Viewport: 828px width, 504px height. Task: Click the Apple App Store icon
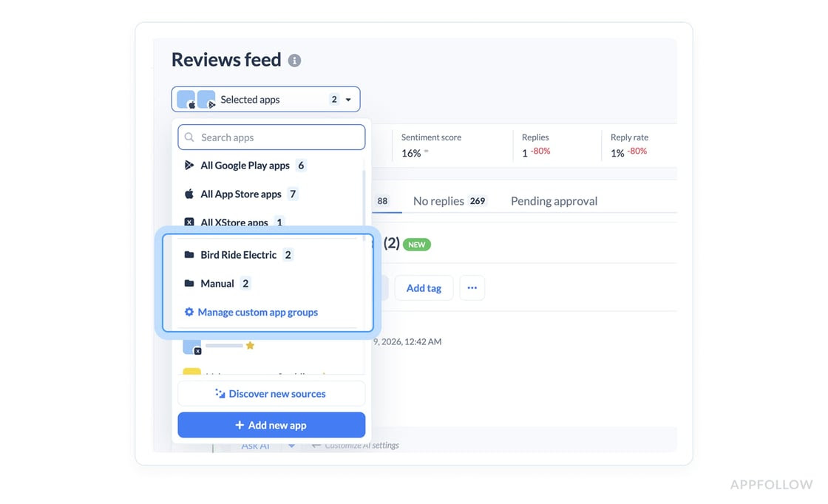tap(189, 194)
